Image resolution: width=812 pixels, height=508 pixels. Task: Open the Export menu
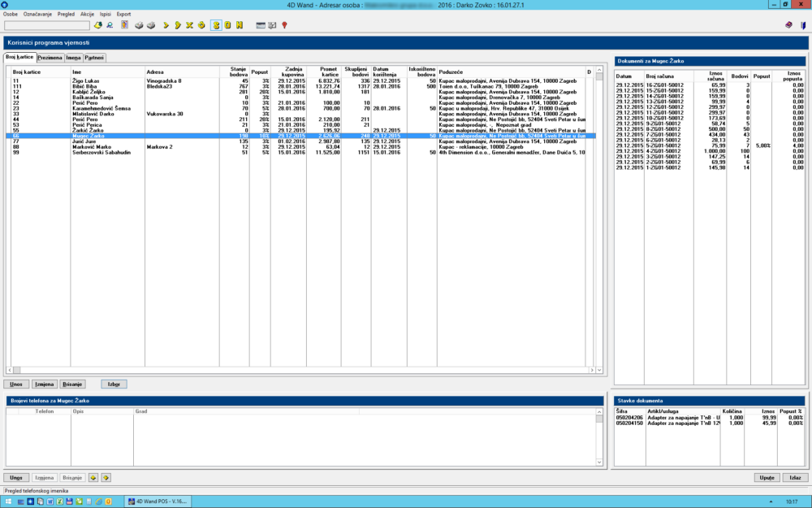(123, 14)
